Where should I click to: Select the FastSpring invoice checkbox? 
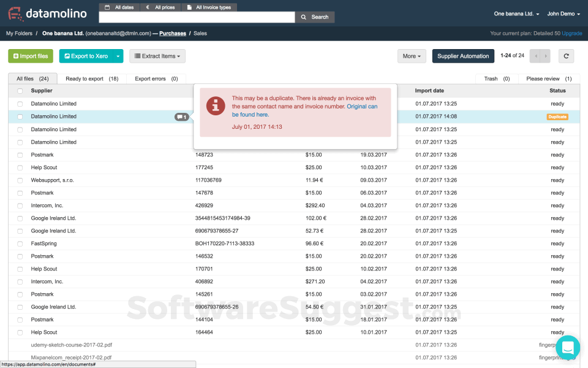click(20, 244)
